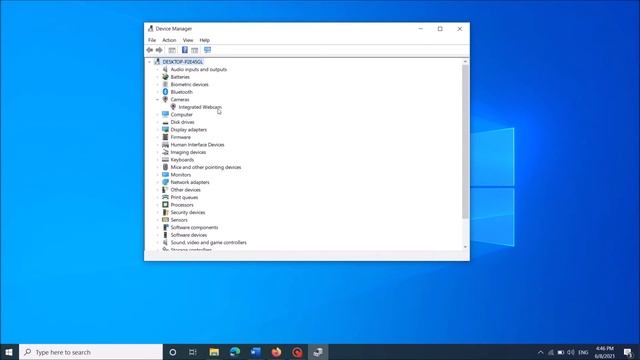Click the Show/Hide Console Tree toolbar icon
Screen dimensions: 640x360
coord(172,50)
